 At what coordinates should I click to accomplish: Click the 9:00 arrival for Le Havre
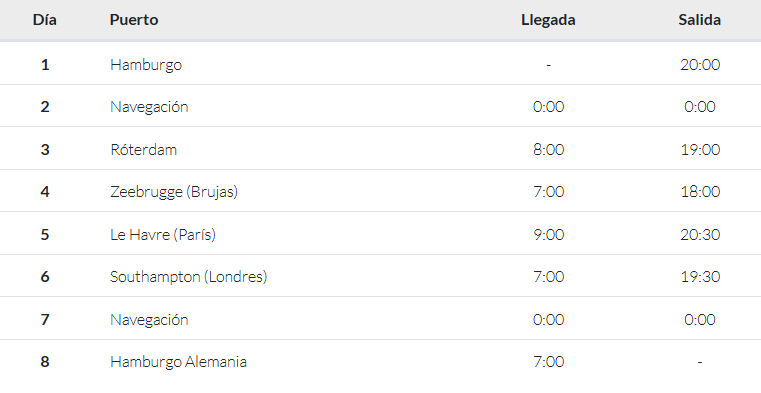[548, 235]
